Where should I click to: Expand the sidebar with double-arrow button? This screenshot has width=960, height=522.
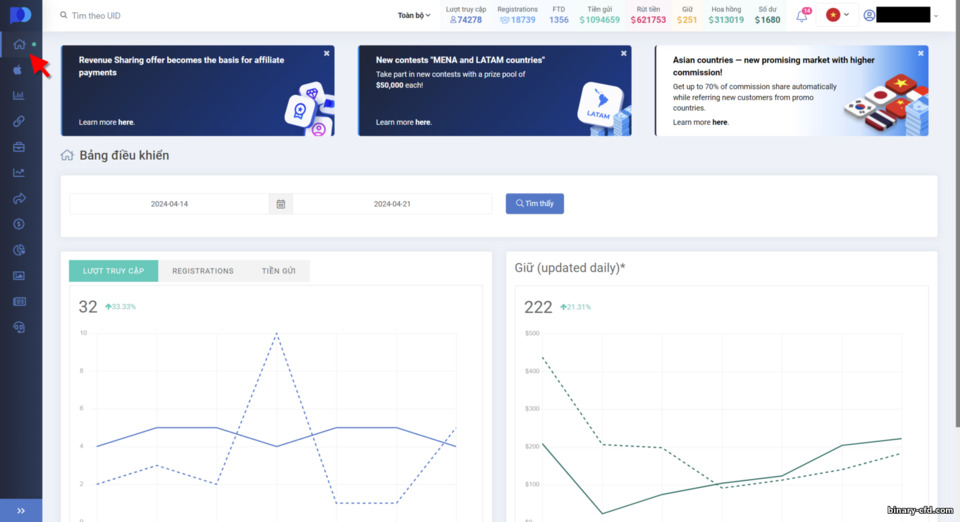coord(21,510)
